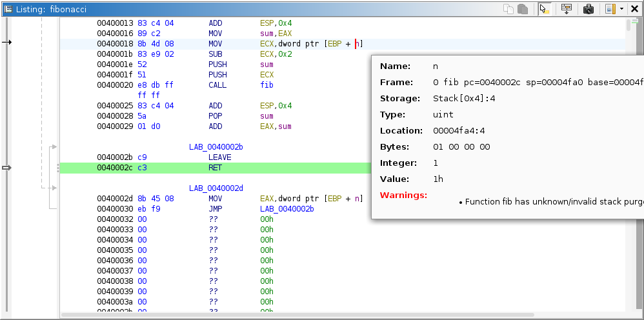Expand the dropdown arrow beside the margin icon
Screen dimensions: 644x320
coord(621,9)
